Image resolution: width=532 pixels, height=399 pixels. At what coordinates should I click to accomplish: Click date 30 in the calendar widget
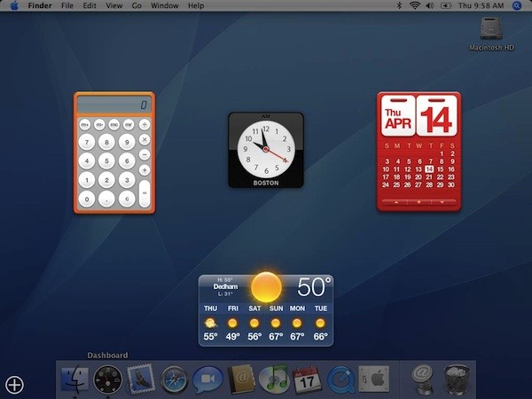point(451,185)
